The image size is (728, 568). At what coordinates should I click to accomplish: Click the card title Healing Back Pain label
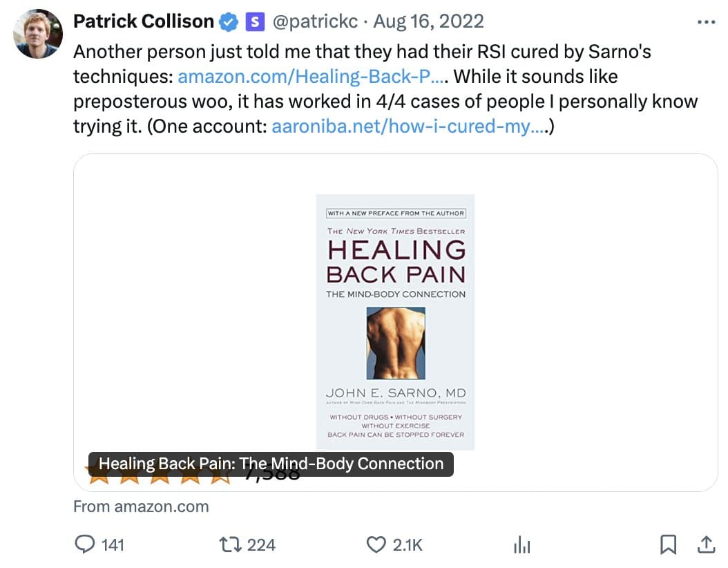click(271, 464)
